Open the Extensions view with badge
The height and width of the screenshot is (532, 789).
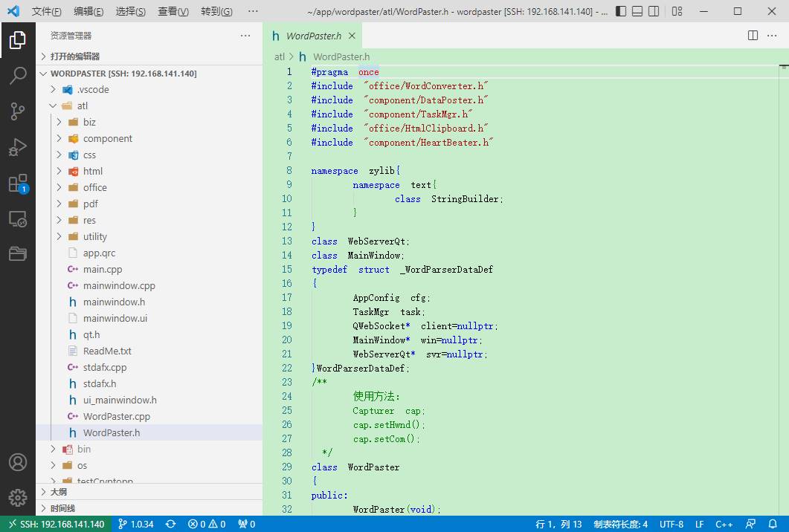coord(18,184)
